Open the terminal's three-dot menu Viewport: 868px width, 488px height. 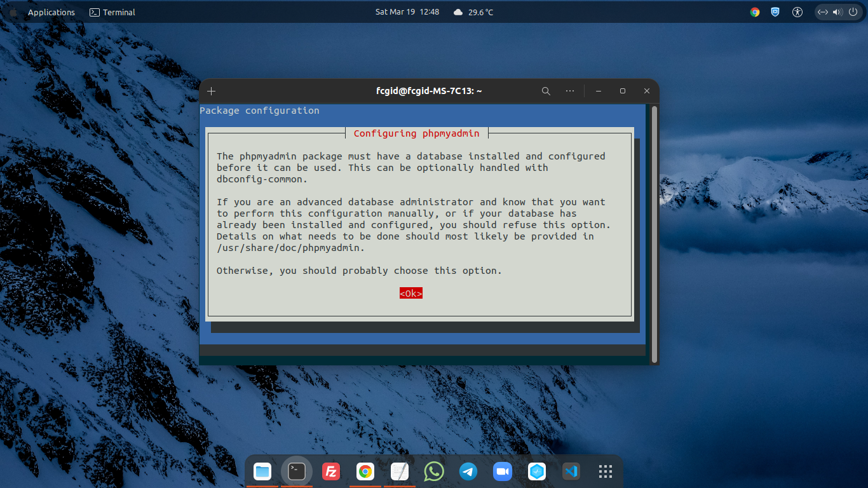click(x=570, y=91)
